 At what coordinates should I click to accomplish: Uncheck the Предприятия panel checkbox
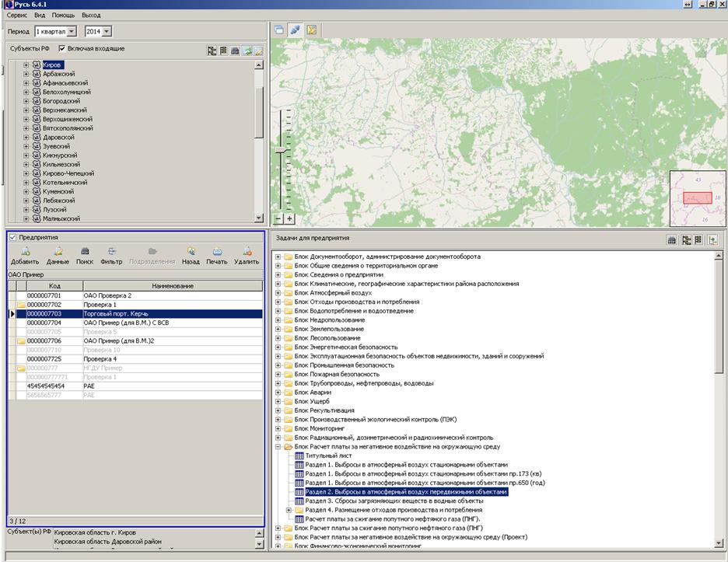point(12,238)
